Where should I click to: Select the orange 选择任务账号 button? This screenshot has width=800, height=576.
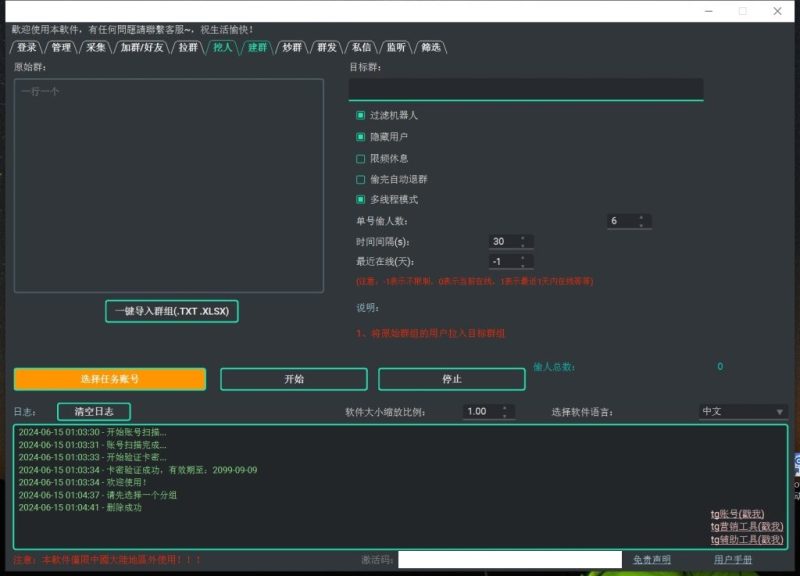[108, 379]
